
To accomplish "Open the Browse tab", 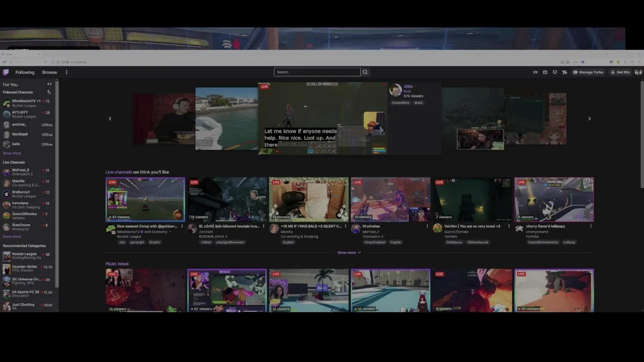I will pyautogui.click(x=49, y=72).
